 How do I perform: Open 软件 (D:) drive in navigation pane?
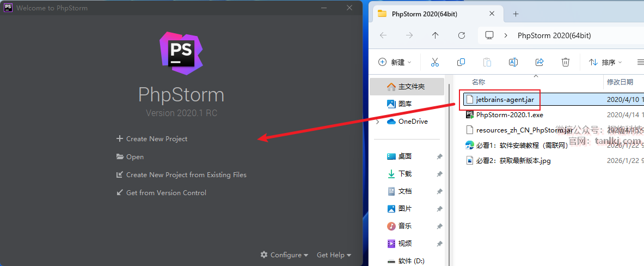point(407,261)
